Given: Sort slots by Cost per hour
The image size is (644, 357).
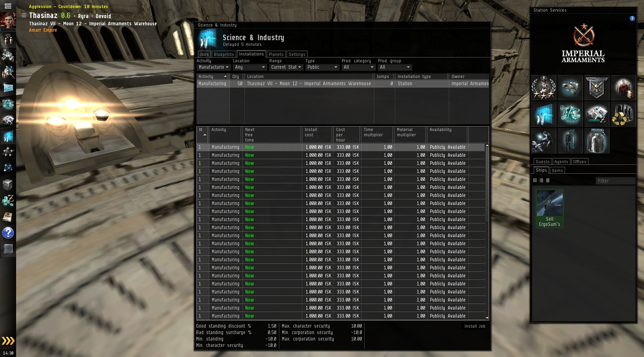Looking at the screenshot, I should pyautogui.click(x=347, y=135).
